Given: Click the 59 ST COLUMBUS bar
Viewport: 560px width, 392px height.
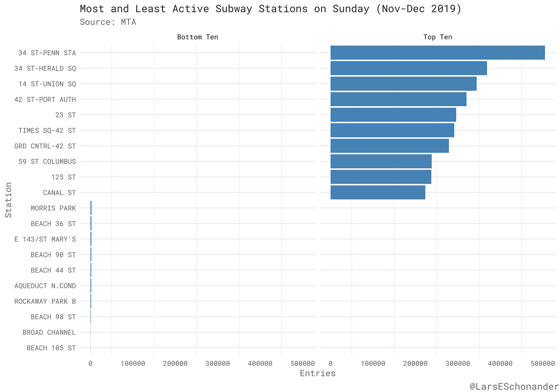Looking at the screenshot, I should click(x=381, y=162).
